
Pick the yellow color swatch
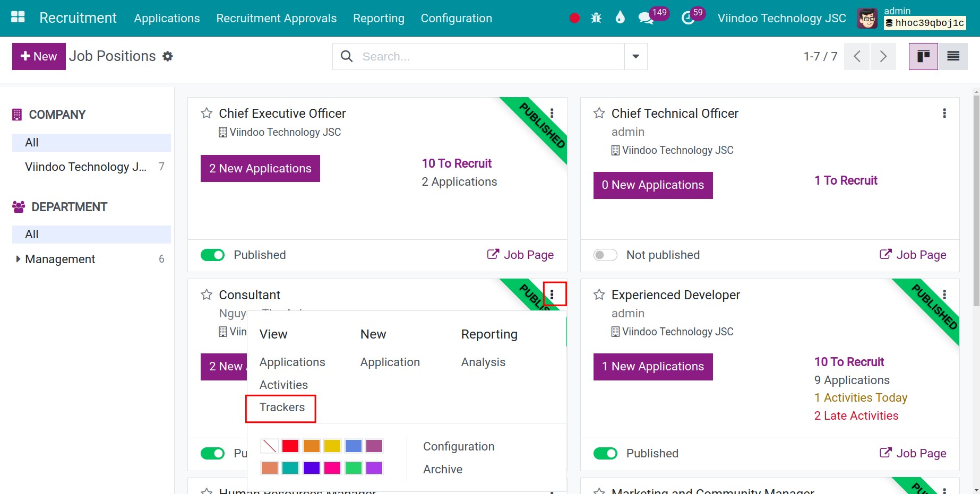coord(332,446)
